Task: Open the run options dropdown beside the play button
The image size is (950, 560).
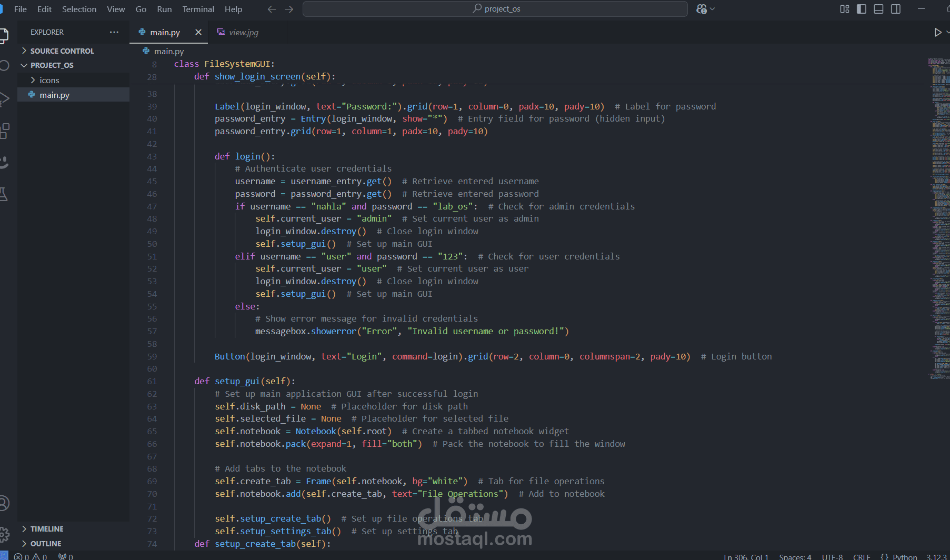Action: [x=947, y=33]
